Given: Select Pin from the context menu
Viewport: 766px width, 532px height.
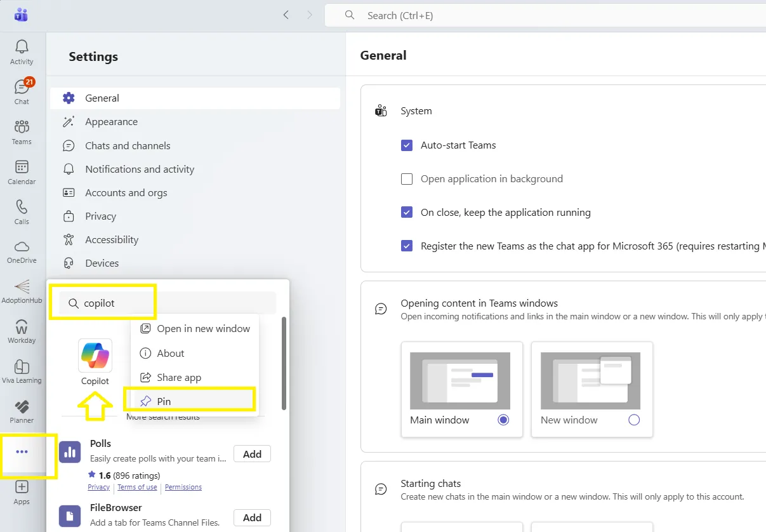Looking at the screenshot, I should tap(164, 401).
